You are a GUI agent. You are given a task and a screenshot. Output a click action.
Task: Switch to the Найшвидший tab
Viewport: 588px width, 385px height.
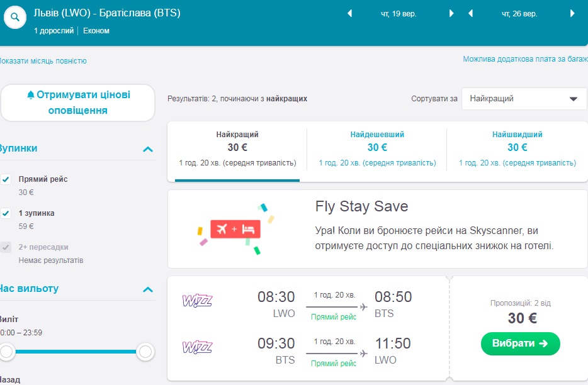point(517,148)
